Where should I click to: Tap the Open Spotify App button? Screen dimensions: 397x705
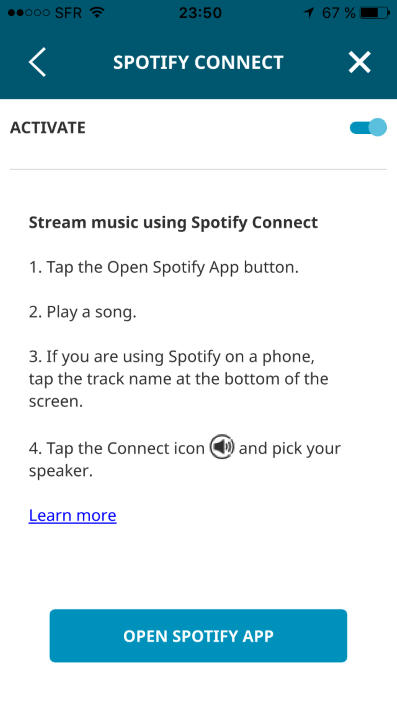198,636
